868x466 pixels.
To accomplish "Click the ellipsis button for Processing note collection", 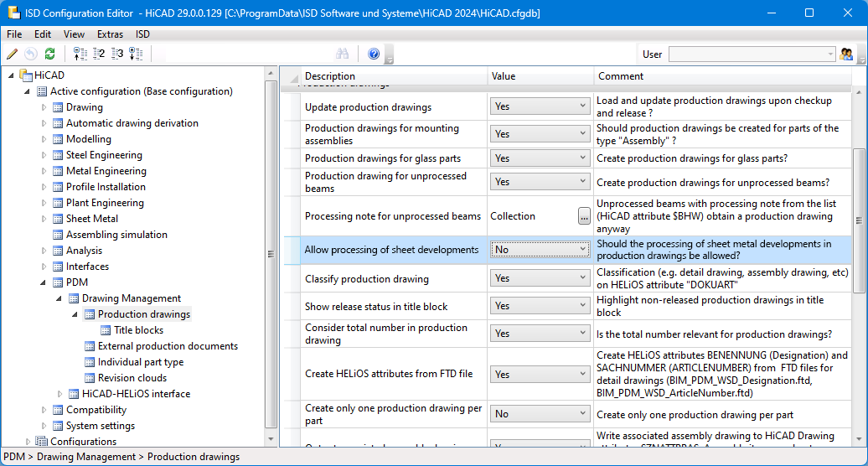I will pos(584,216).
